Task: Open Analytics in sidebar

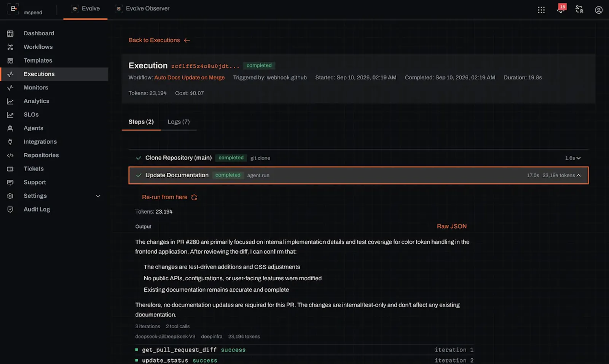Action: tap(37, 101)
